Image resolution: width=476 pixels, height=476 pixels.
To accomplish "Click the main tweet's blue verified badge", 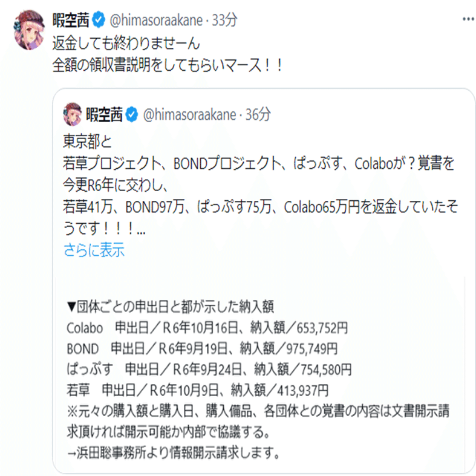I will tap(99, 21).
